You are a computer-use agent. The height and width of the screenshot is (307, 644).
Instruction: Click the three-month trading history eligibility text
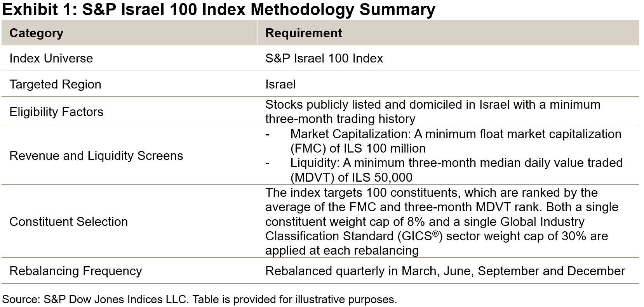[x=340, y=119]
